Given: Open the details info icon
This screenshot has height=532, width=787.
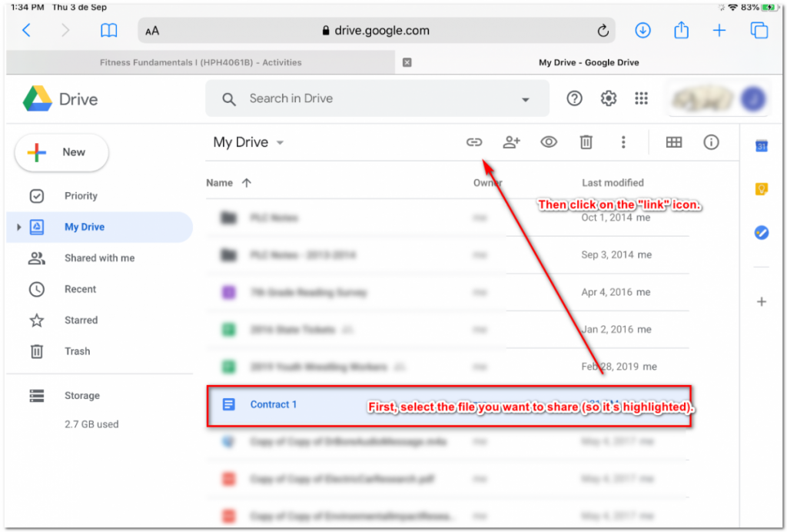Looking at the screenshot, I should pos(711,142).
